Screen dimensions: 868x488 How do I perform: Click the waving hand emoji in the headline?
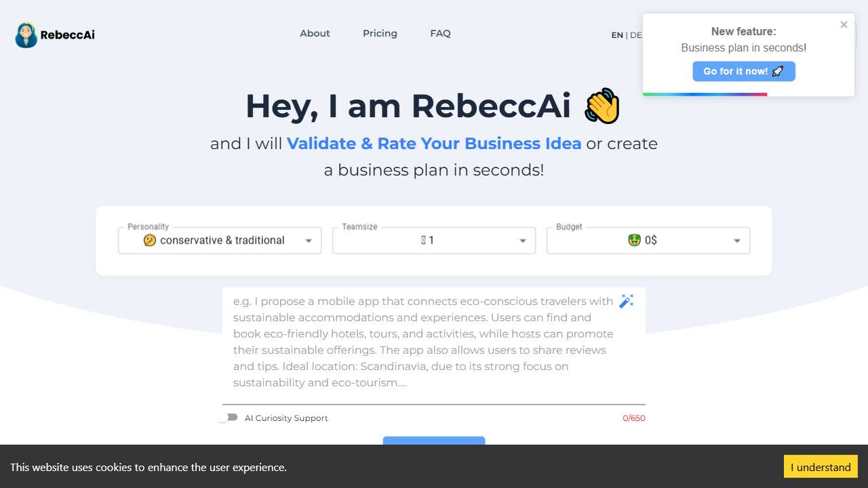click(x=601, y=106)
